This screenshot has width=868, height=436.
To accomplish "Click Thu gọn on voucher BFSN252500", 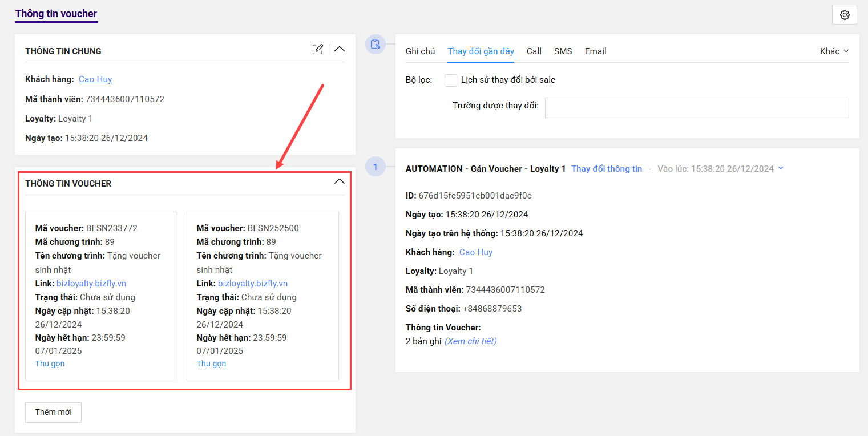I will pyautogui.click(x=211, y=364).
